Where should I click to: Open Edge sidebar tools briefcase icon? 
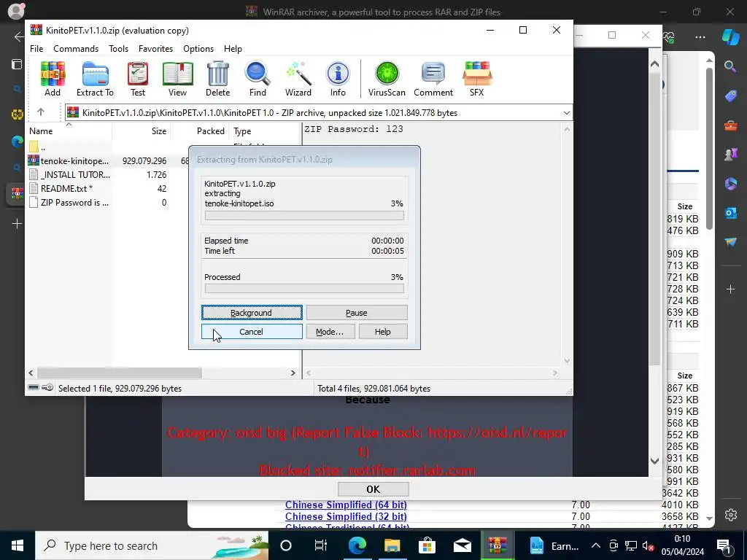730,125
